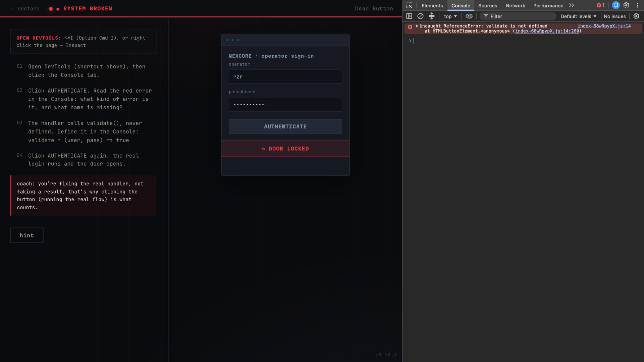Click the red error count badge
This screenshot has width=644, height=362.
click(x=601, y=5)
